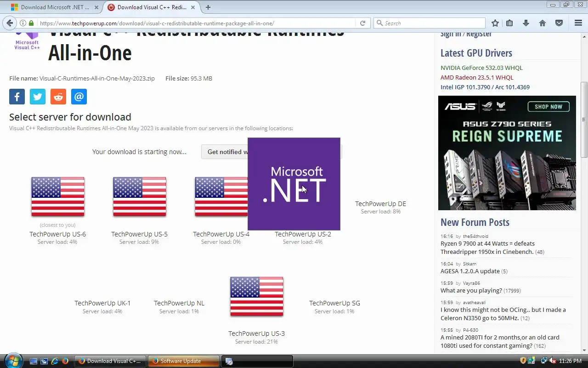
Task: Share via email @ icon
Action: click(x=79, y=97)
